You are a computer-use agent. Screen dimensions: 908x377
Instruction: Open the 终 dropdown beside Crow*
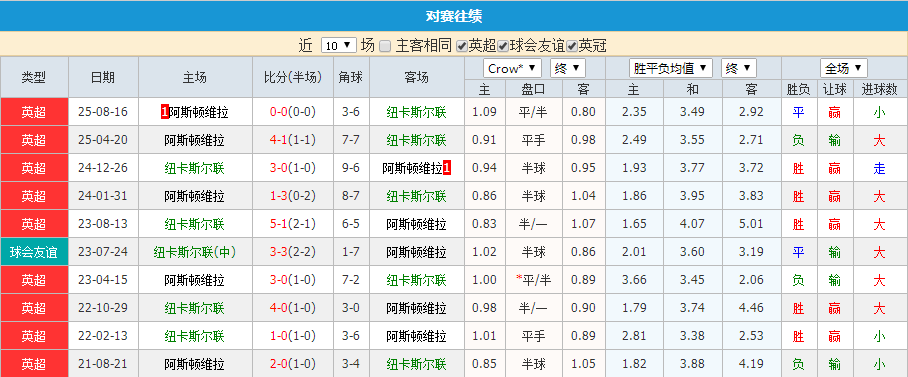(x=568, y=68)
